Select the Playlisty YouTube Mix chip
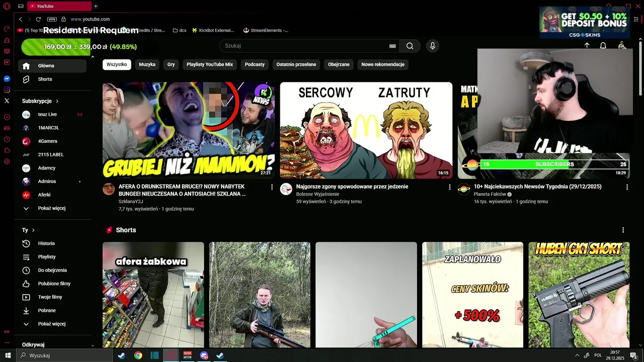 210,64
